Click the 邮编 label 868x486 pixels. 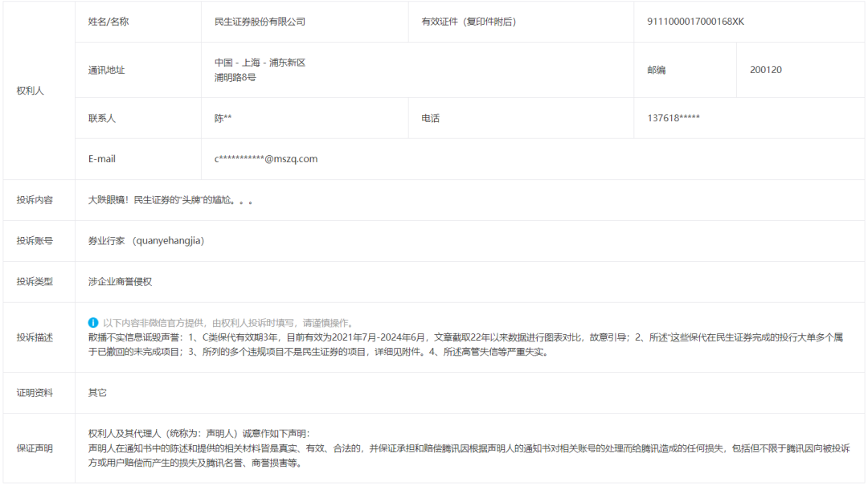(x=657, y=71)
